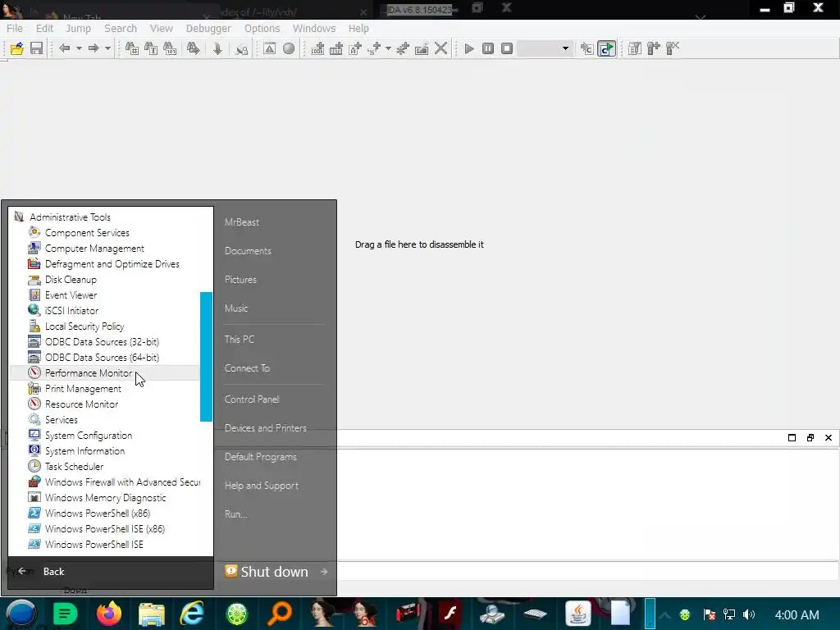Toggle the highlighted green C breakpoint icon
The image size is (840, 630).
(606, 48)
